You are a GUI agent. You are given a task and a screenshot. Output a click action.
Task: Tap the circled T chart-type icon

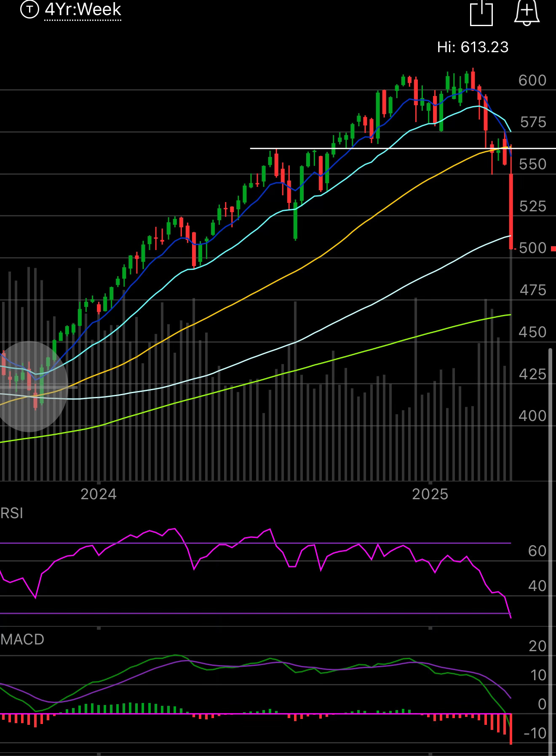(x=29, y=9)
